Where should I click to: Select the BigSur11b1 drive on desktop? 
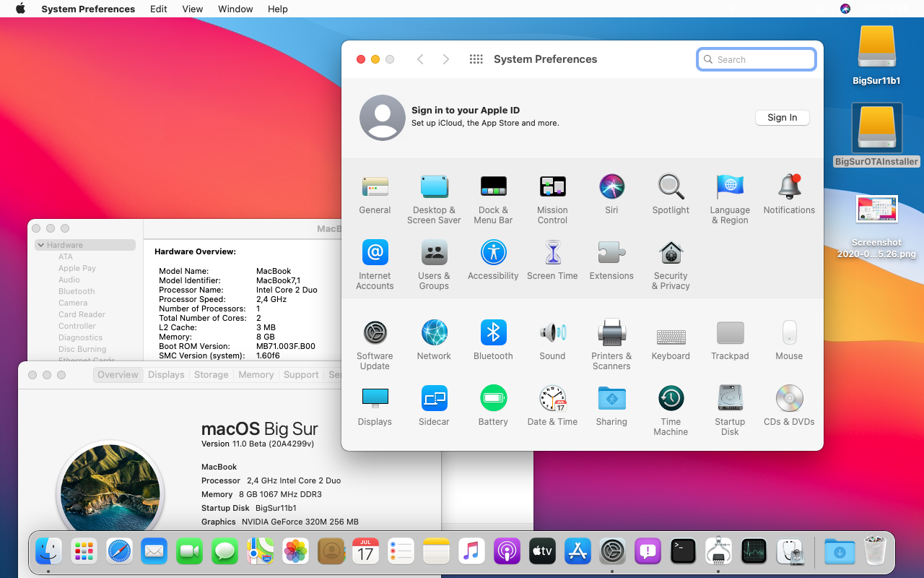click(x=876, y=56)
